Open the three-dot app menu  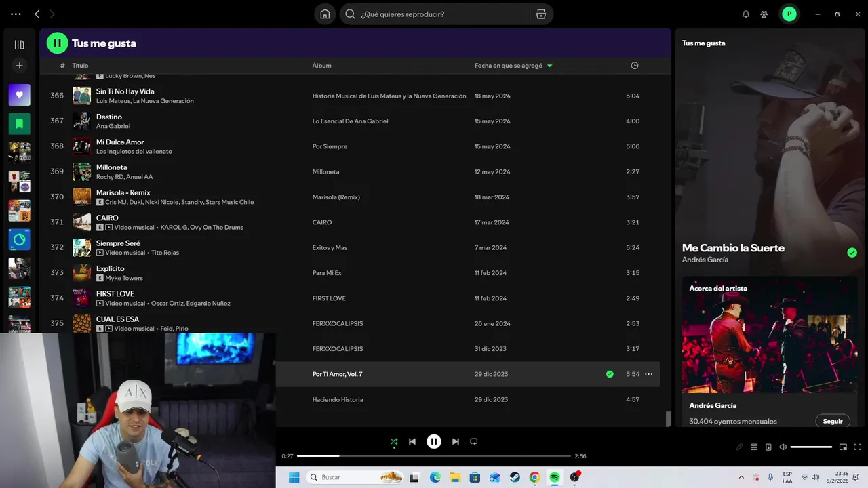point(16,14)
